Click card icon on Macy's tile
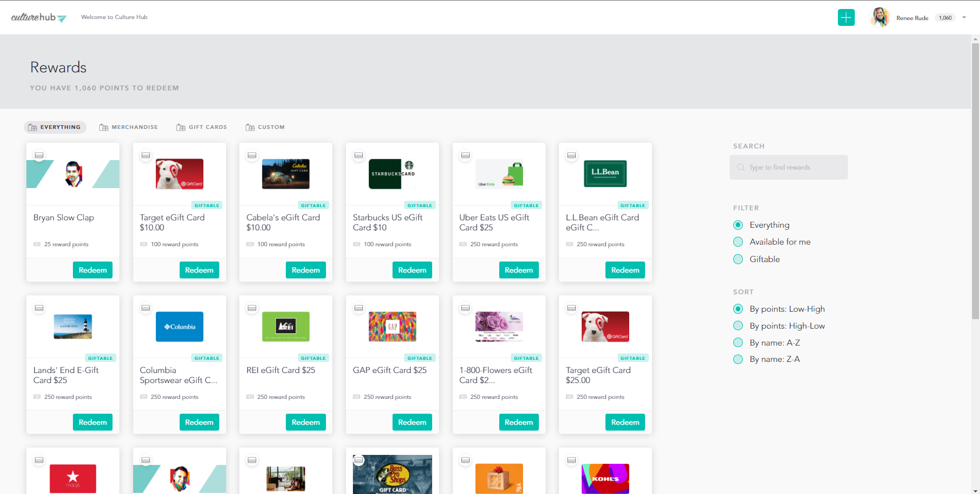Image resolution: width=980 pixels, height=494 pixels. click(x=39, y=460)
